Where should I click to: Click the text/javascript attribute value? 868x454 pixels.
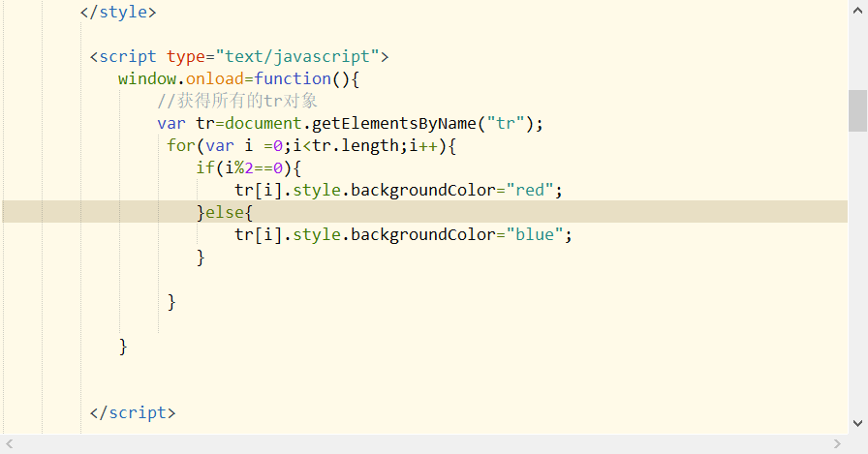(x=297, y=57)
